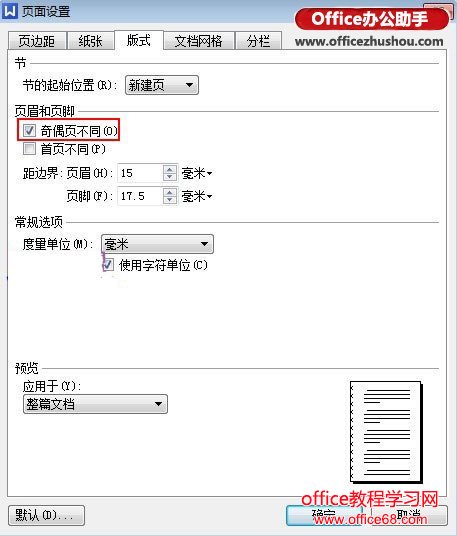Screen dimensions: 457x536
Task: Expand 度量单位 dropdown showing 毫米
Action: click(x=157, y=244)
